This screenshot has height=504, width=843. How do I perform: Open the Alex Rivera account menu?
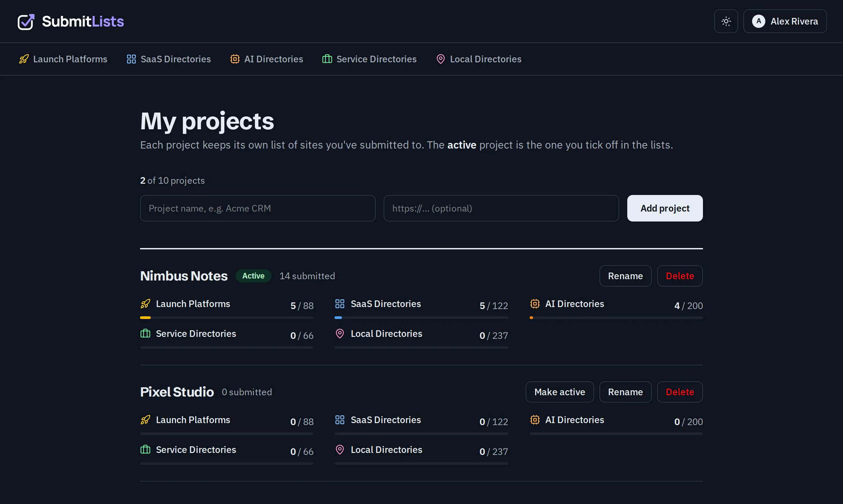tap(785, 22)
